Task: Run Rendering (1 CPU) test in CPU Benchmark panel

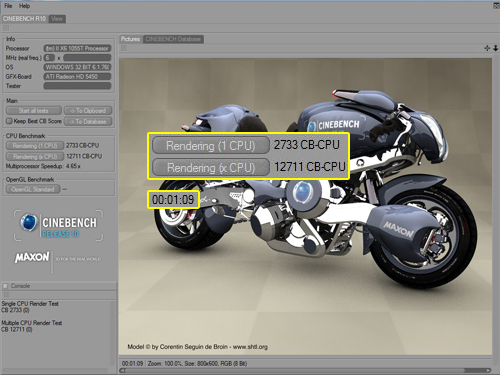Action: pyautogui.click(x=35, y=146)
